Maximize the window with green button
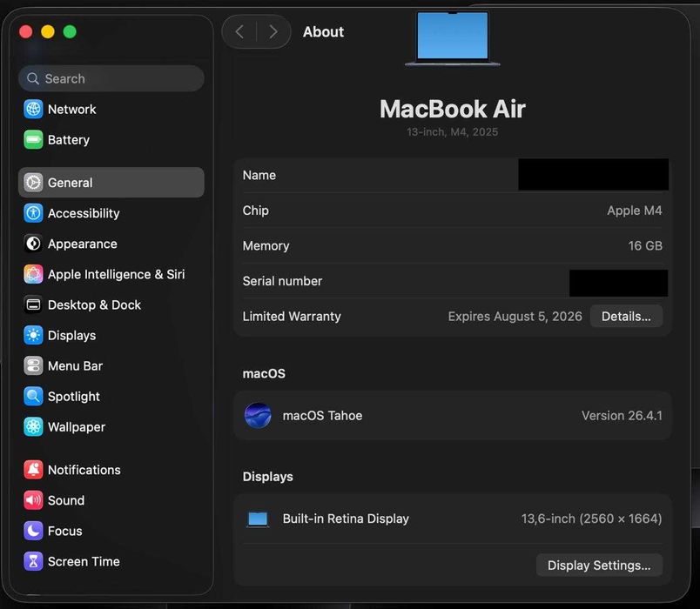This screenshot has width=700, height=609. pos(70,31)
